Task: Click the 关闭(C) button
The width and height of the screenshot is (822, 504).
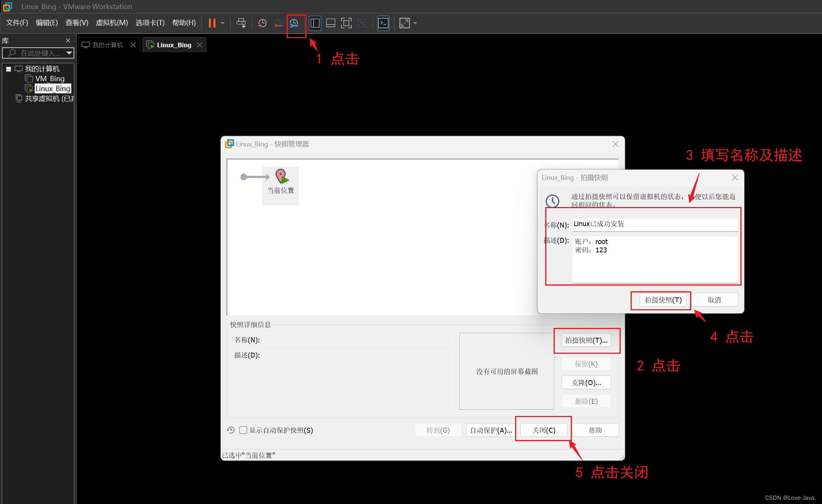Action: (x=544, y=430)
